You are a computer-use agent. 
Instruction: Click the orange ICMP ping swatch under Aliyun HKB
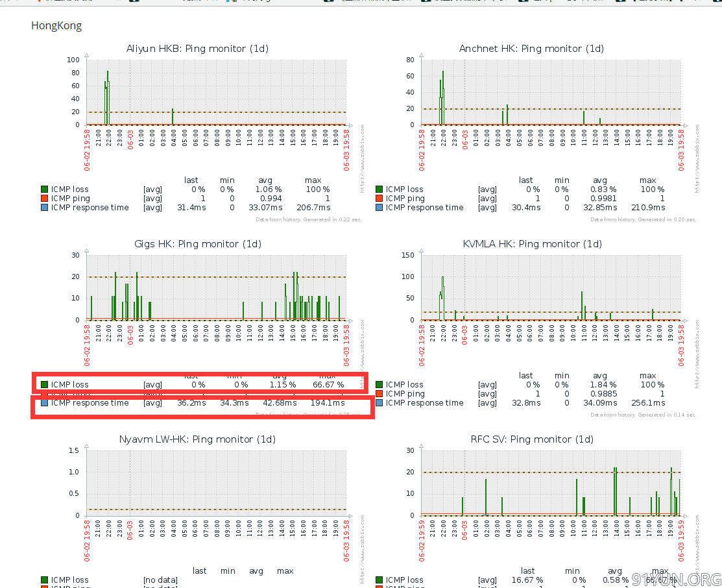pyautogui.click(x=44, y=199)
